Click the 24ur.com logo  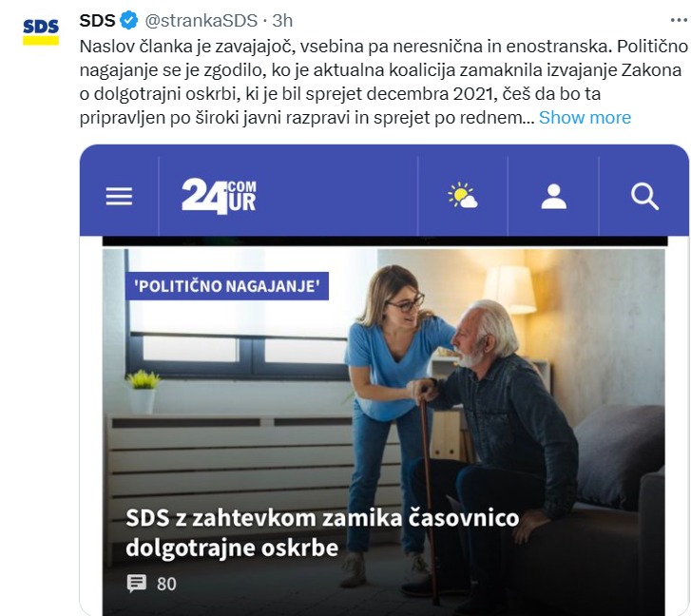point(219,196)
